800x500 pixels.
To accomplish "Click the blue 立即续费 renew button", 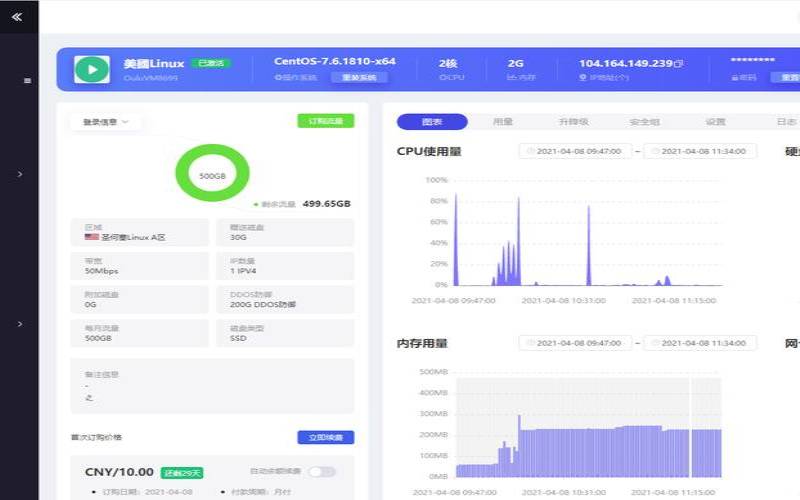I will [x=325, y=437].
